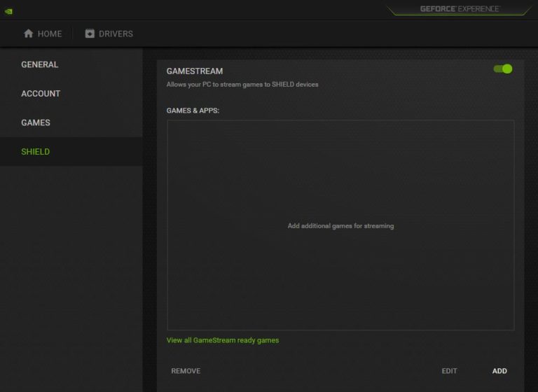
Task: Open the HOME tab
Action: (43, 34)
